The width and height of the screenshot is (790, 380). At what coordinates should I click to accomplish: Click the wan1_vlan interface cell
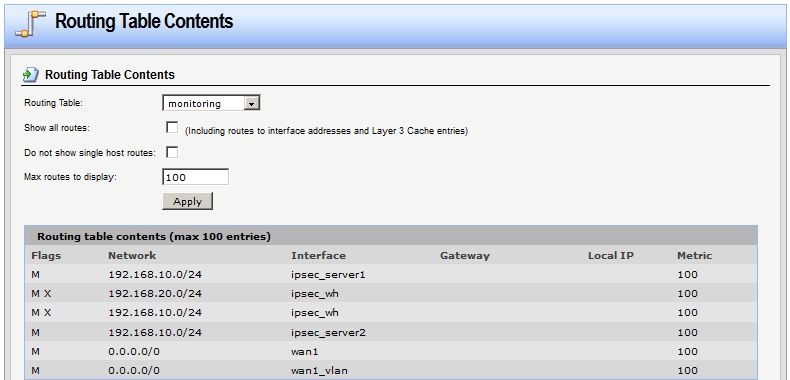click(x=319, y=371)
